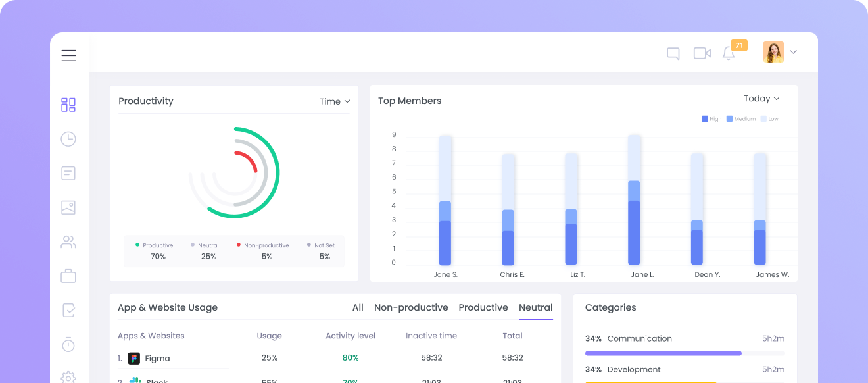The image size is (868, 383).
Task: Select the briefcase projects icon in sidebar
Action: tap(68, 276)
